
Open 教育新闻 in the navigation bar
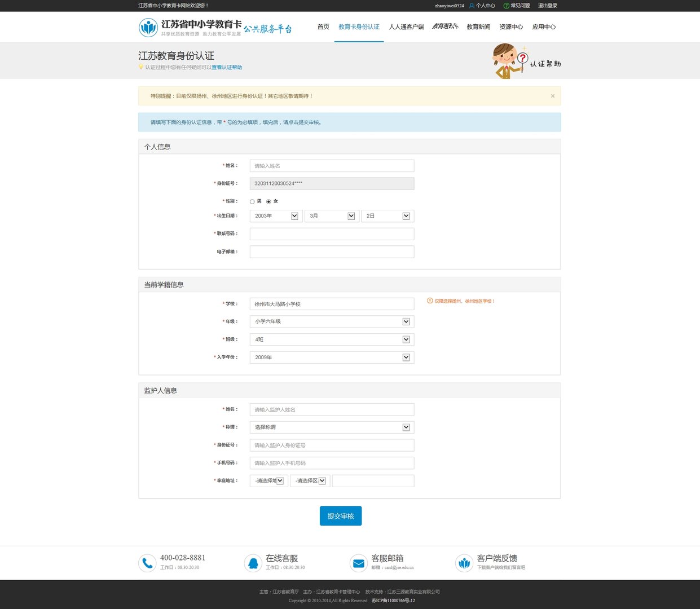[478, 27]
